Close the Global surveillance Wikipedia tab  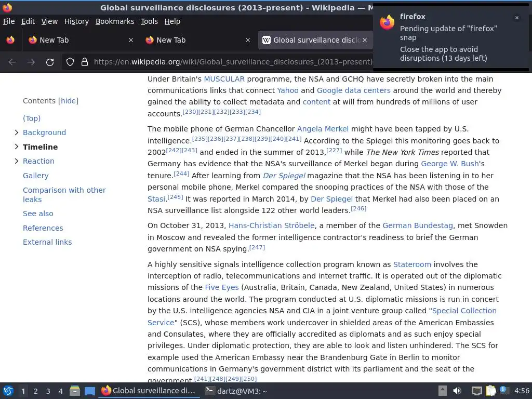point(365,40)
